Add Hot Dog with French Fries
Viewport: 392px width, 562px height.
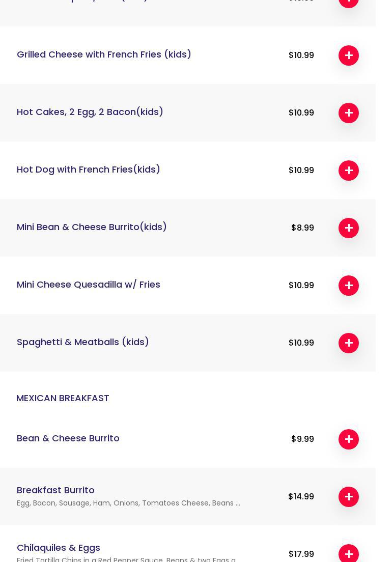click(x=349, y=171)
